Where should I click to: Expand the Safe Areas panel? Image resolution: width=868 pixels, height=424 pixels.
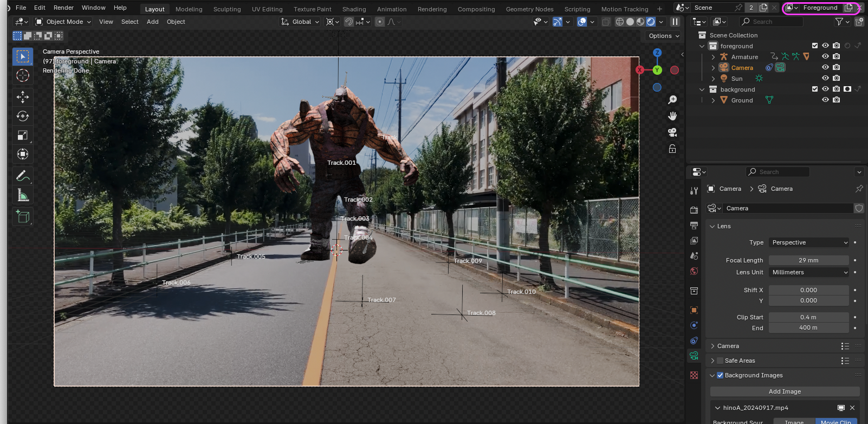click(712, 361)
